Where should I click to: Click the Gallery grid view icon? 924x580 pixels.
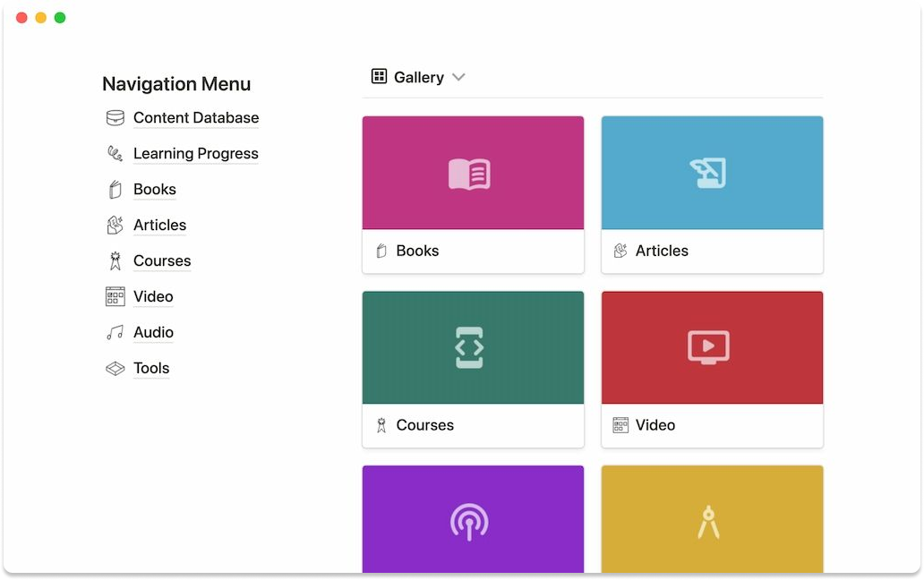(379, 77)
